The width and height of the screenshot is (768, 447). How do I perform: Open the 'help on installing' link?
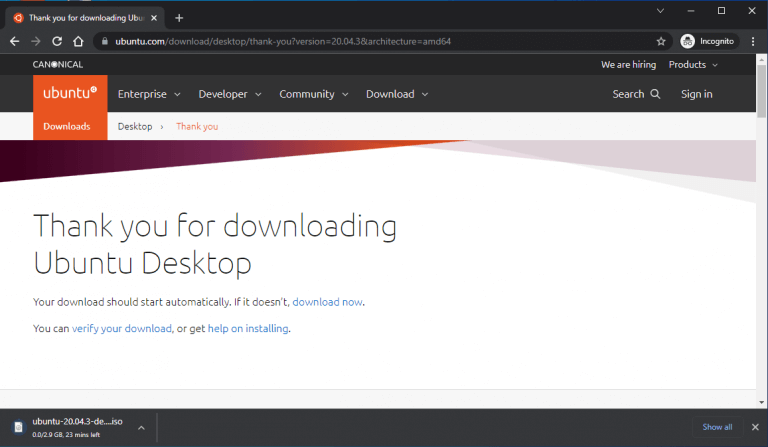(248, 329)
